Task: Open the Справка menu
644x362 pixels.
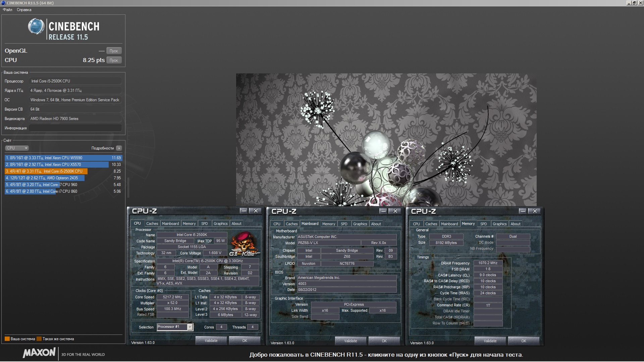Action: 24,10
